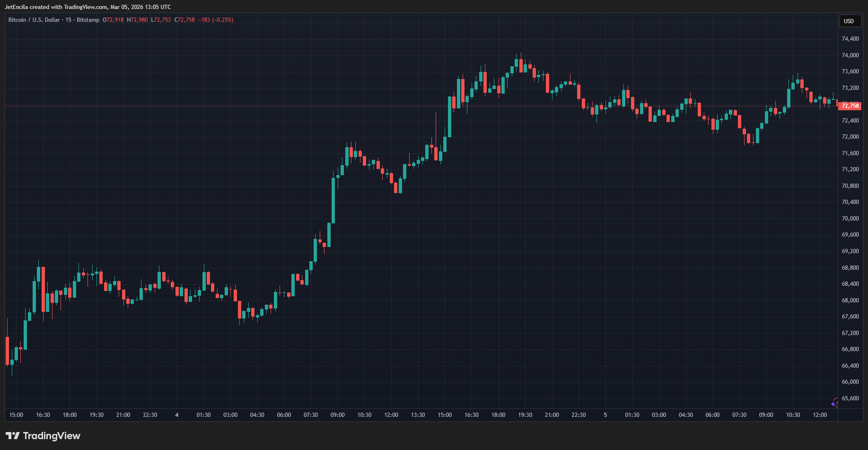The image size is (868, 450).
Task: Click the 19:30 label near chart peak
Action: click(x=525, y=415)
